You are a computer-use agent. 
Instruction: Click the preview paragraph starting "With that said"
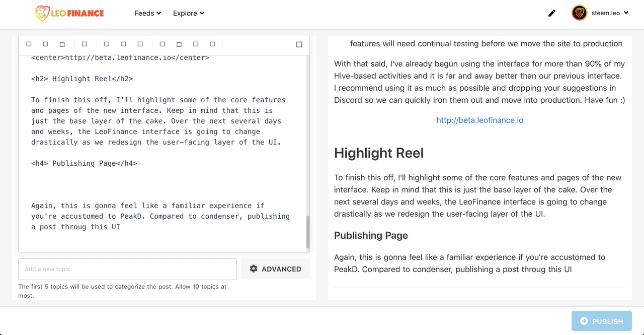(479, 82)
